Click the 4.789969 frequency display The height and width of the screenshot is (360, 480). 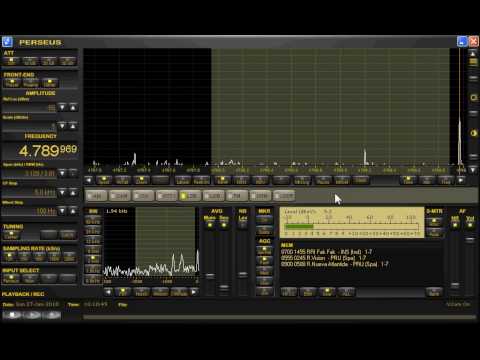coord(48,151)
